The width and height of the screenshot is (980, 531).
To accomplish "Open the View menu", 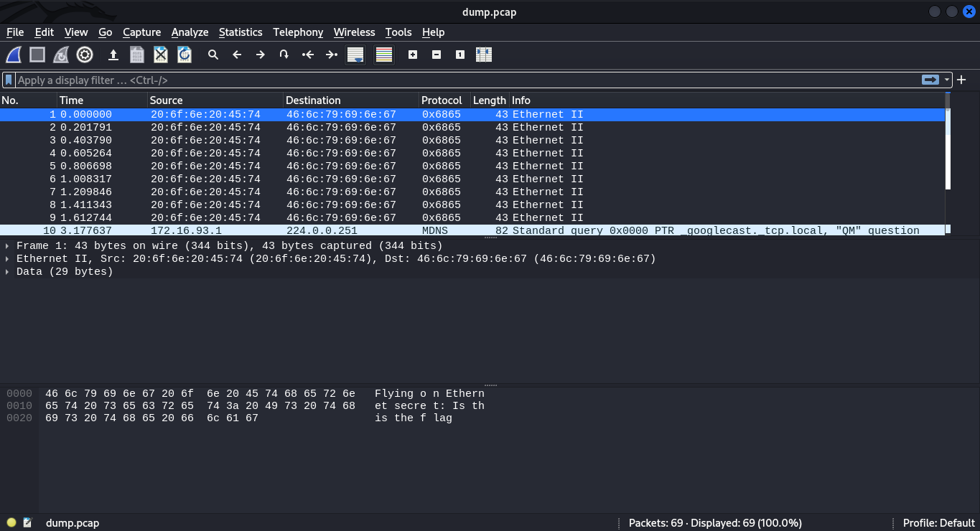I will (76, 32).
